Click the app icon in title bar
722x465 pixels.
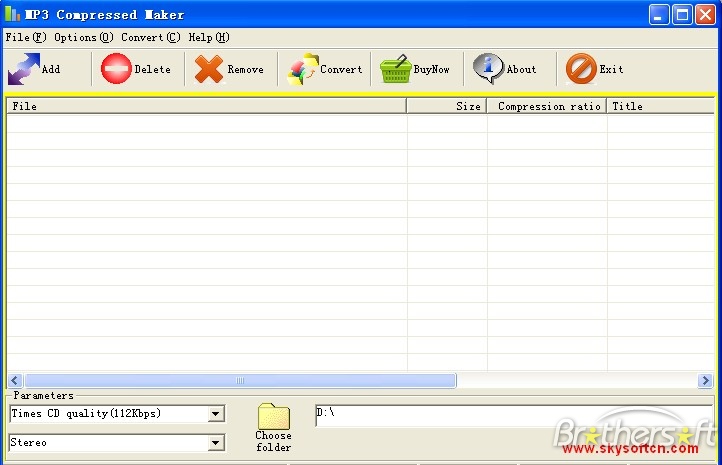pos(12,15)
